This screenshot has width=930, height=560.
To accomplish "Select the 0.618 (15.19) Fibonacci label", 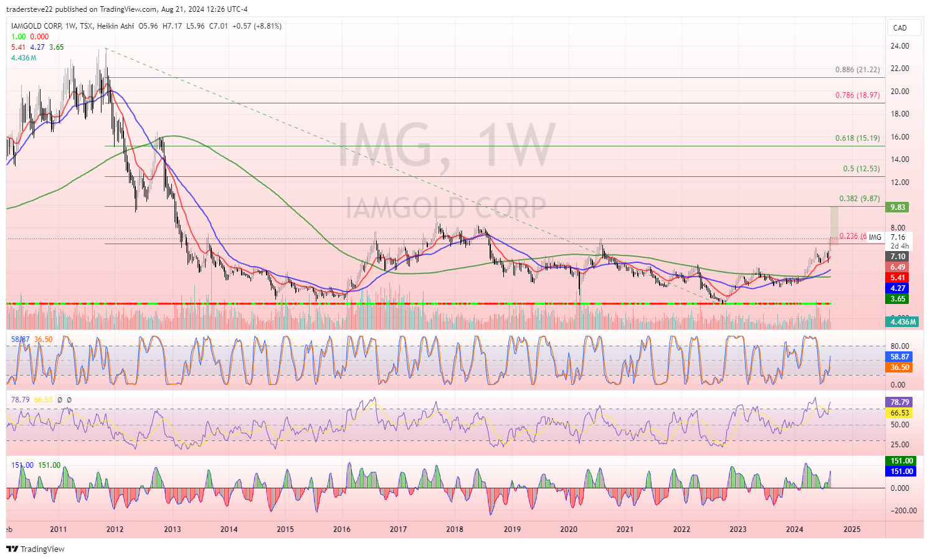I will point(858,138).
